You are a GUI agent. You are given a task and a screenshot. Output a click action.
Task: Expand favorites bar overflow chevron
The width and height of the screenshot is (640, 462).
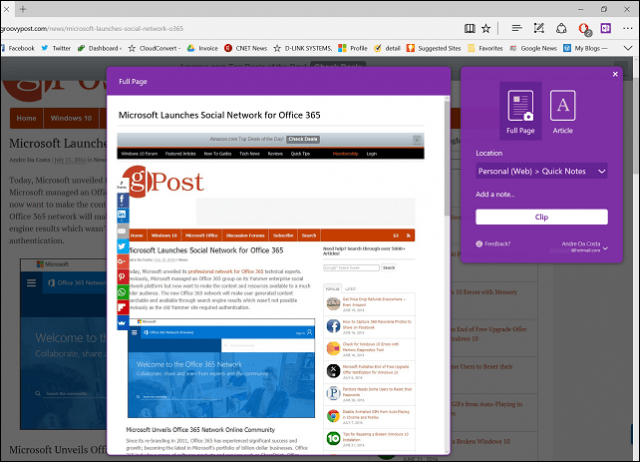[628, 48]
